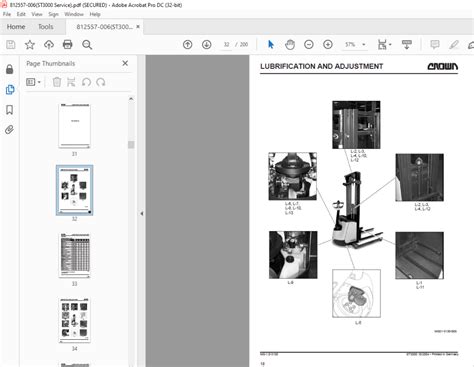Activate the Hand pan tool
This screenshot has width=474, height=367.
(x=290, y=44)
